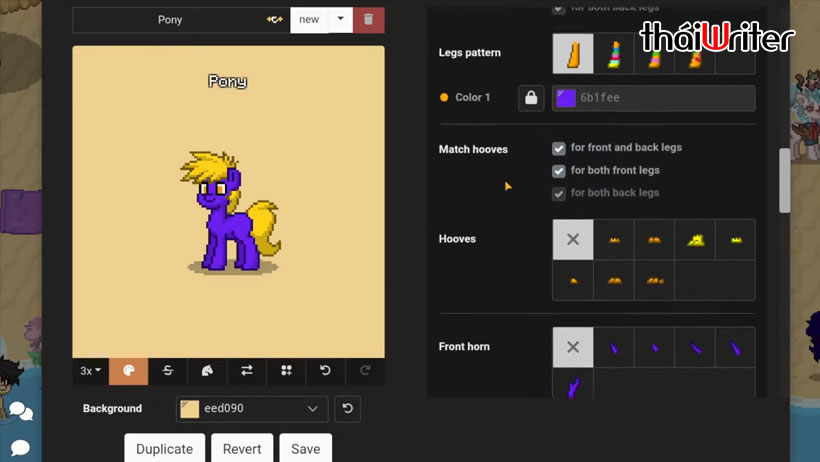This screenshot has height=462, width=820.
Task: Choose the front horn in second row
Action: 573,385
